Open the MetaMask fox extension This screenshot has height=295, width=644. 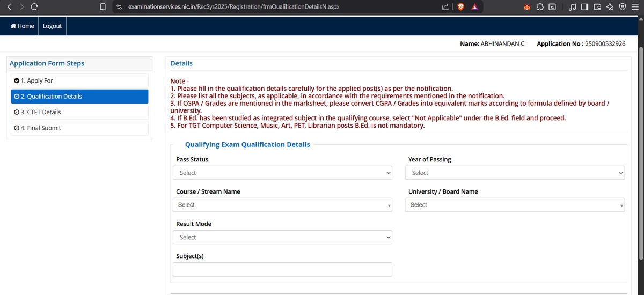click(x=527, y=7)
